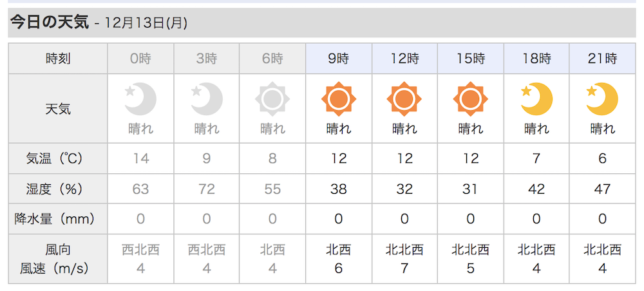Select the orange sun icon at 12時
Screen dimensions: 644x291
pyautogui.click(x=404, y=99)
